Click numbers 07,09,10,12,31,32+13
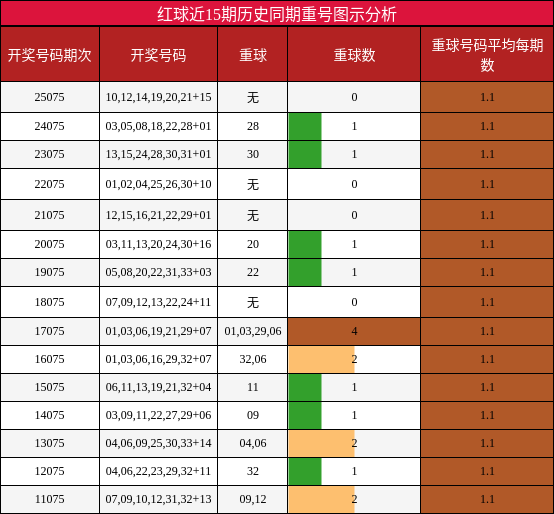 pos(158,499)
